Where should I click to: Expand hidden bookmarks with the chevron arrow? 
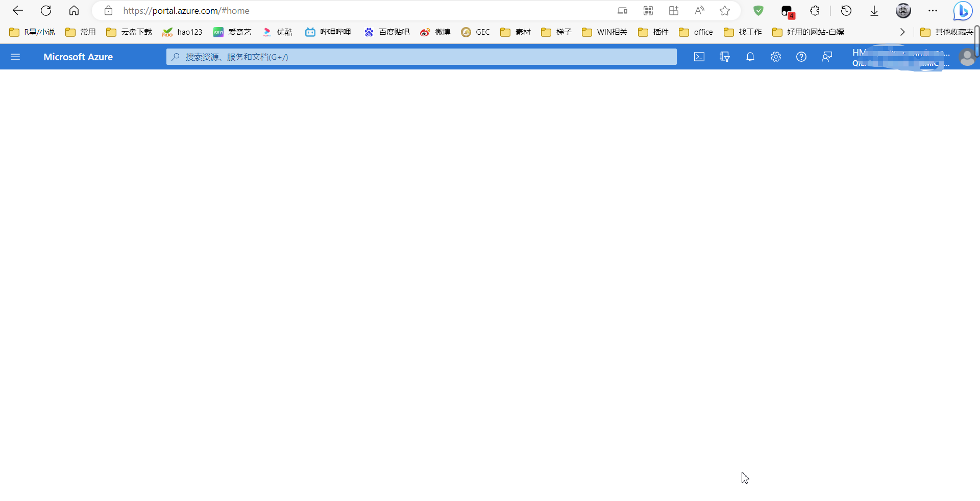pyautogui.click(x=902, y=32)
